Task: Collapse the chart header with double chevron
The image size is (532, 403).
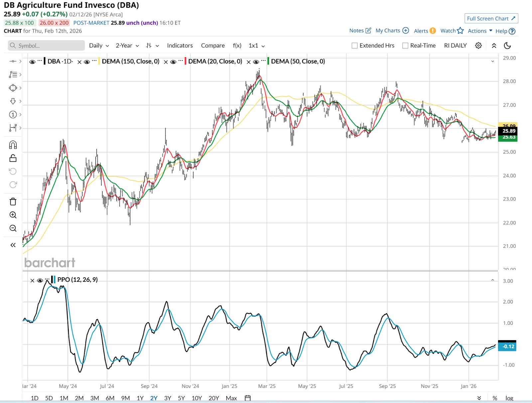Action: (x=494, y=46)
